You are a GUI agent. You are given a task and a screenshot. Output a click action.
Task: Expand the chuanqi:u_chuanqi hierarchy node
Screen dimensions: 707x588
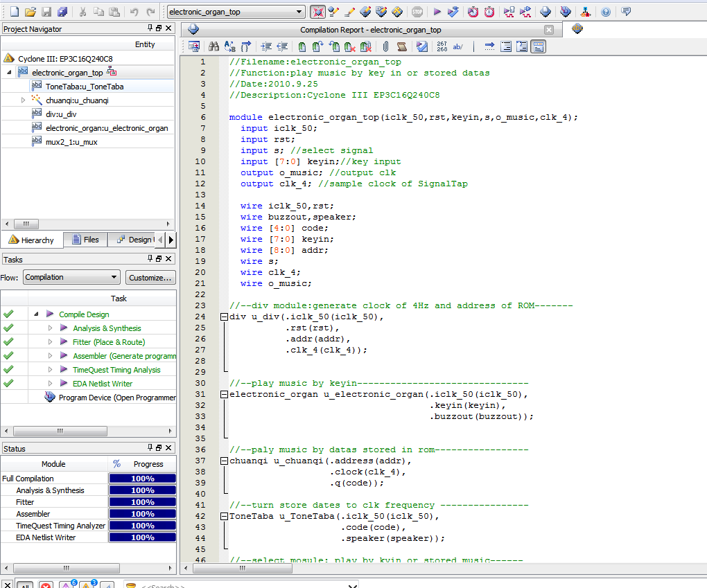click(x=23, y=100)
